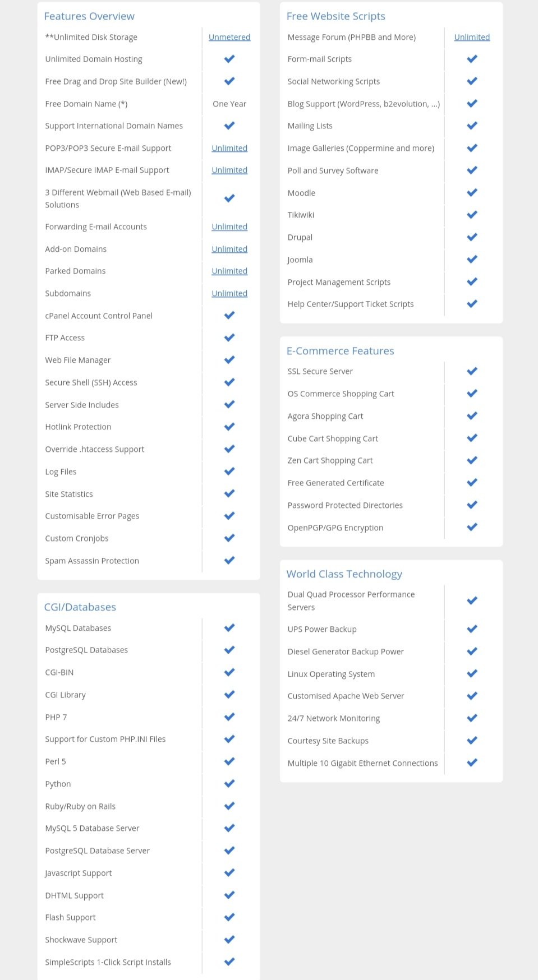Click the Joomla script label

pos(300,260)
